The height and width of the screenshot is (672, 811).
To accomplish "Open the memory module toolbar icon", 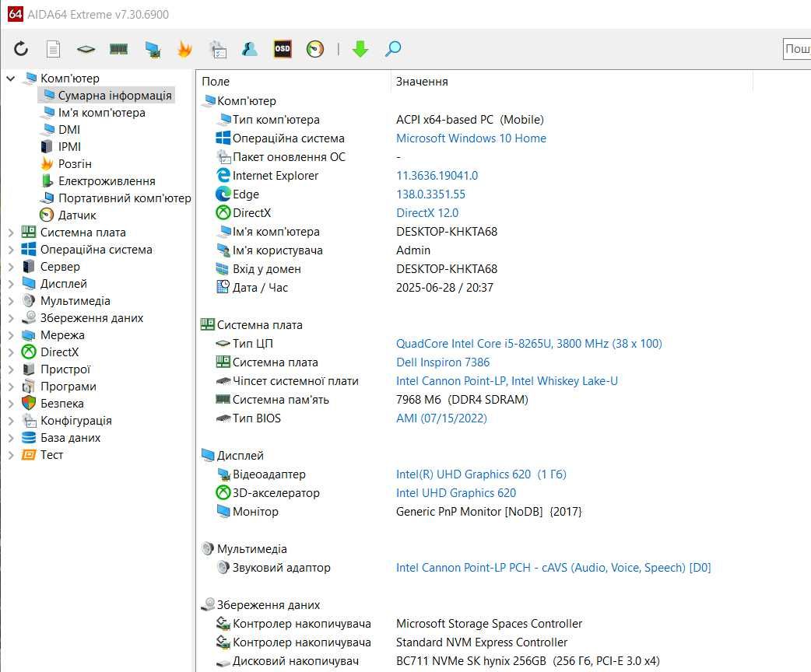I will click(119, 49).
